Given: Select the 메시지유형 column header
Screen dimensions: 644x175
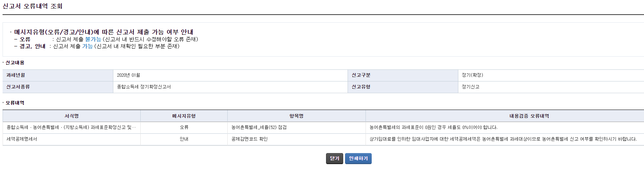Looking at the screenshot, I should point(184,116).
